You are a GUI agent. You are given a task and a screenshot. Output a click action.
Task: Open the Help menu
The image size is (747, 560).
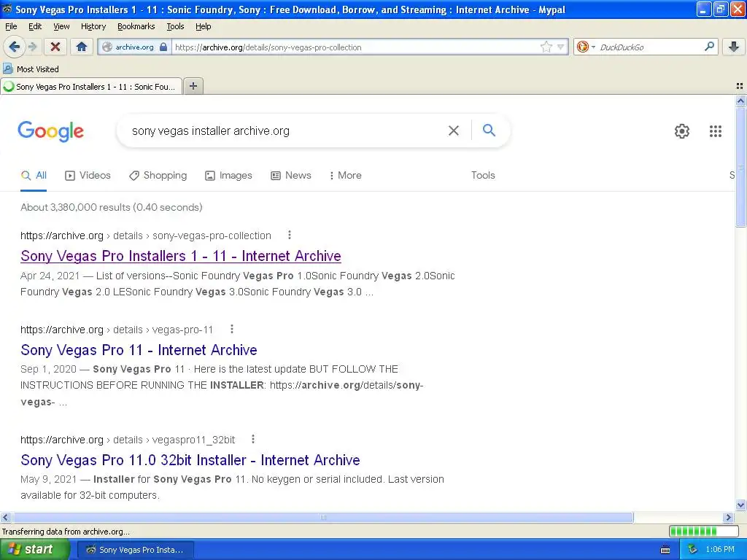click(203, 26)
